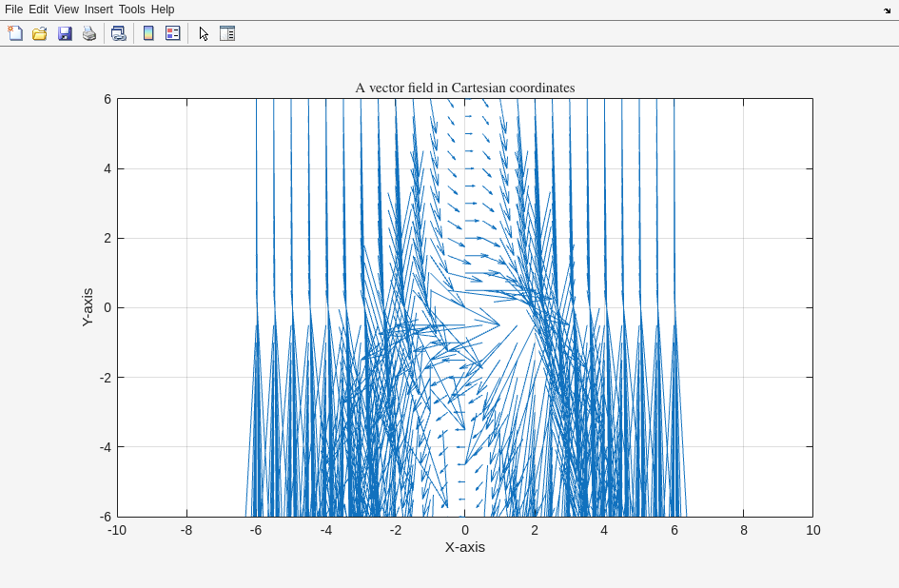Screen dimensions: 899x588
Task: Select the plot title text
Action: point(465,88)
